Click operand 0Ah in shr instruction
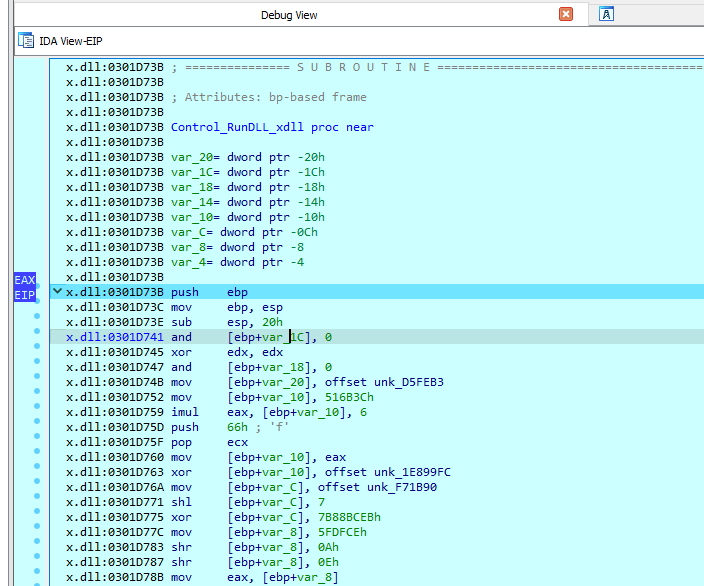 pos(328,547)
